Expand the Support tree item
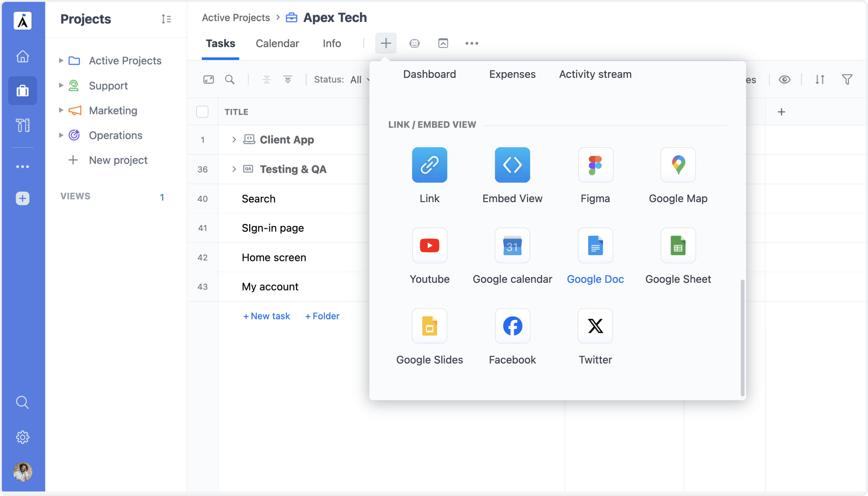The image size is (868, 496). tap(61, 85)
